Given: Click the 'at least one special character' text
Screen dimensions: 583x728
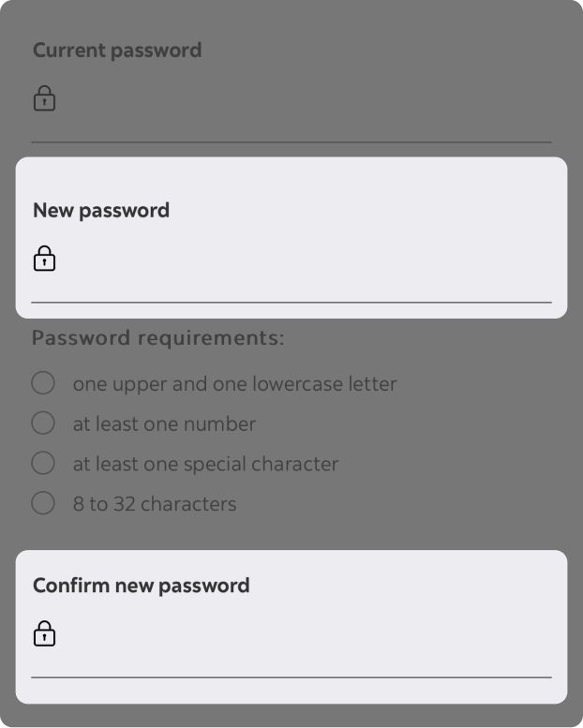Looking at the screenshot, I should coord(205,464).
